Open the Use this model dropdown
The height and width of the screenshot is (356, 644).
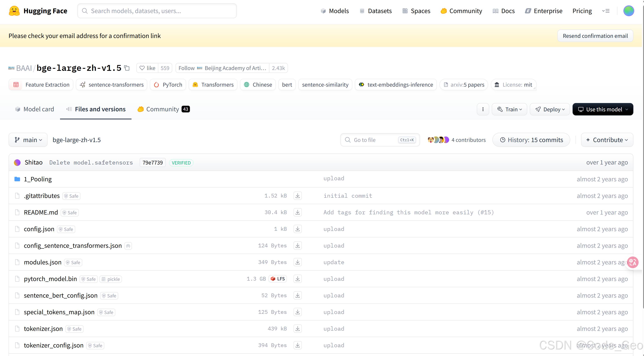[x=603, y=109]
